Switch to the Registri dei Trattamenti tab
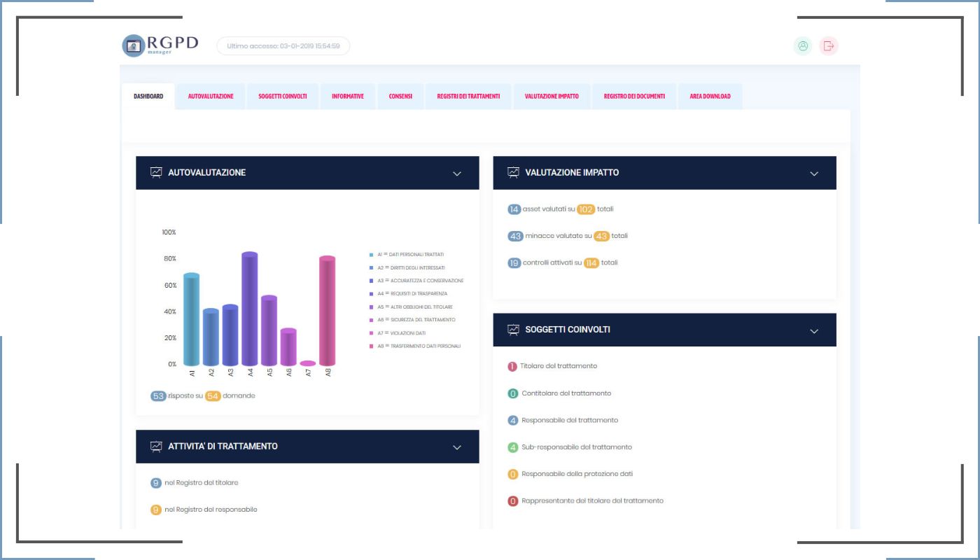This screenshot has width=980, height=560. click(x=468, y=97)
